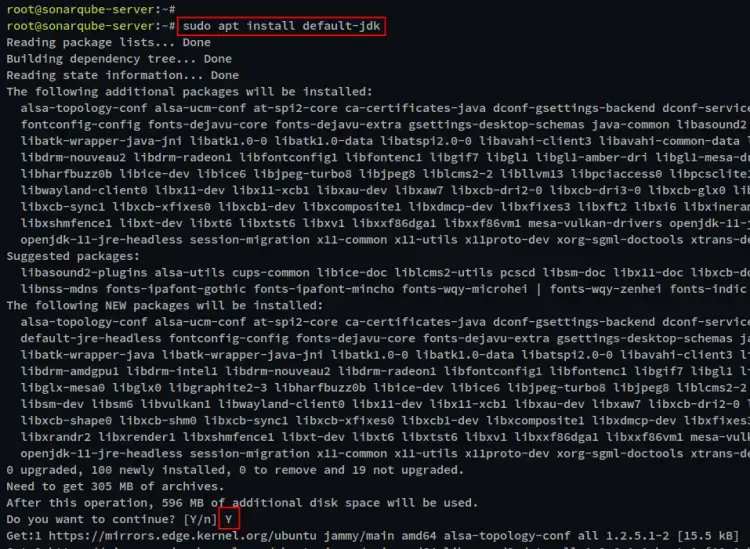Screen dimensions: 750x549
Task: Click the first 'root@sonarqube-server' prompt line
Action: [x=91, y=9]
